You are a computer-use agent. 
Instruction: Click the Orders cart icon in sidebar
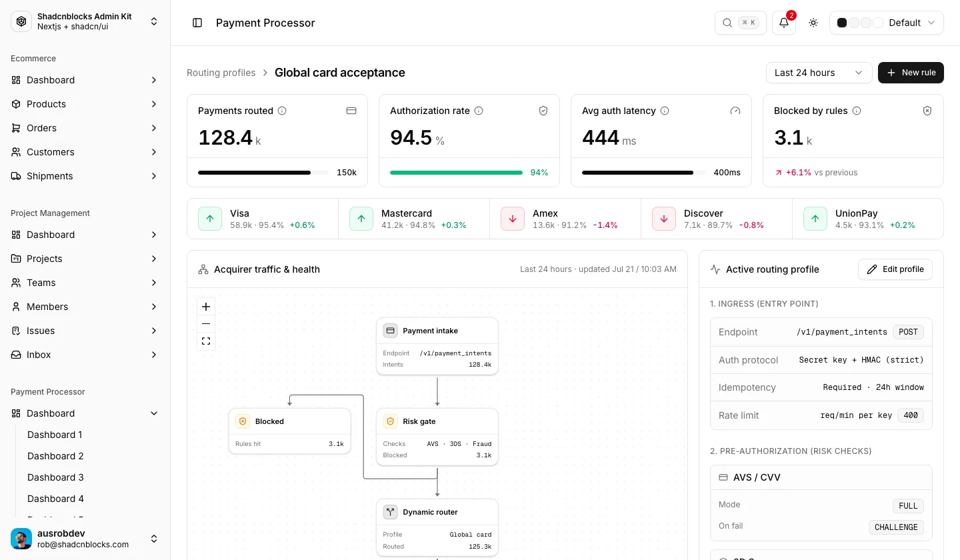coord(16,128)
